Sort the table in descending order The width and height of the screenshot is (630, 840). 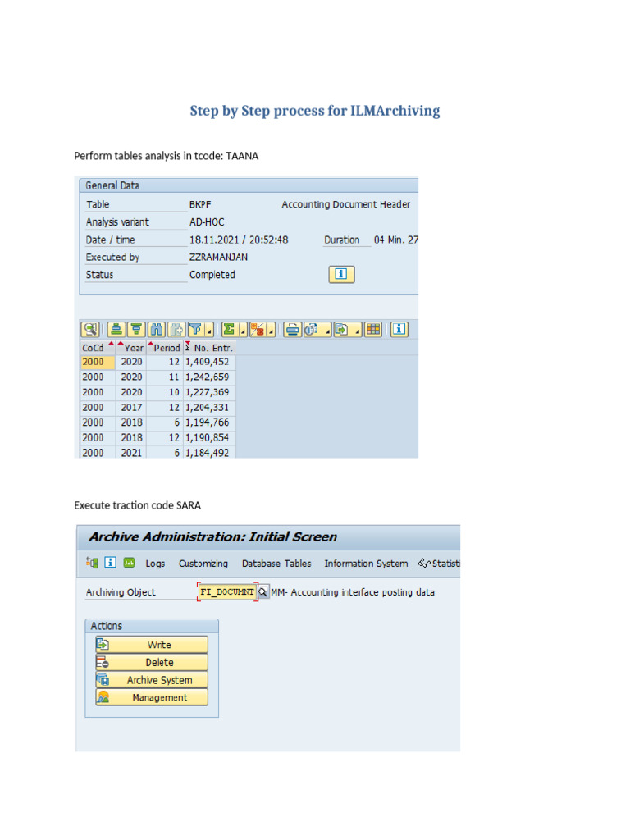coord(136,330)
